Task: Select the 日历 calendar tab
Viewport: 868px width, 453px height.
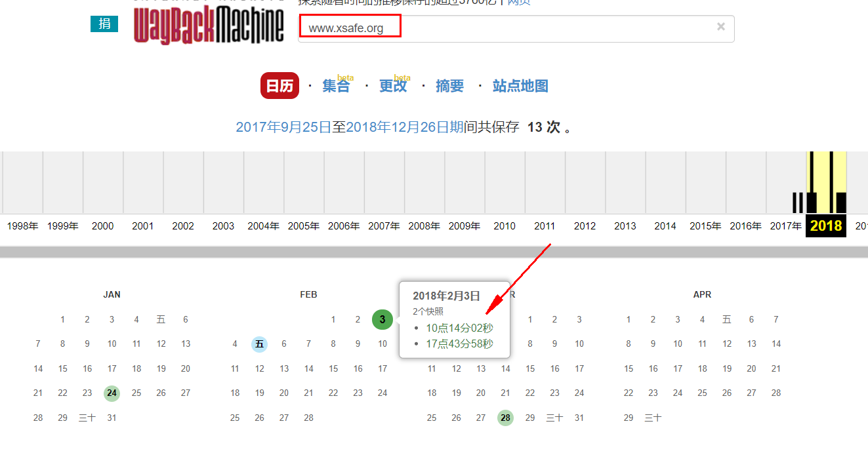Action: point(279,86)
